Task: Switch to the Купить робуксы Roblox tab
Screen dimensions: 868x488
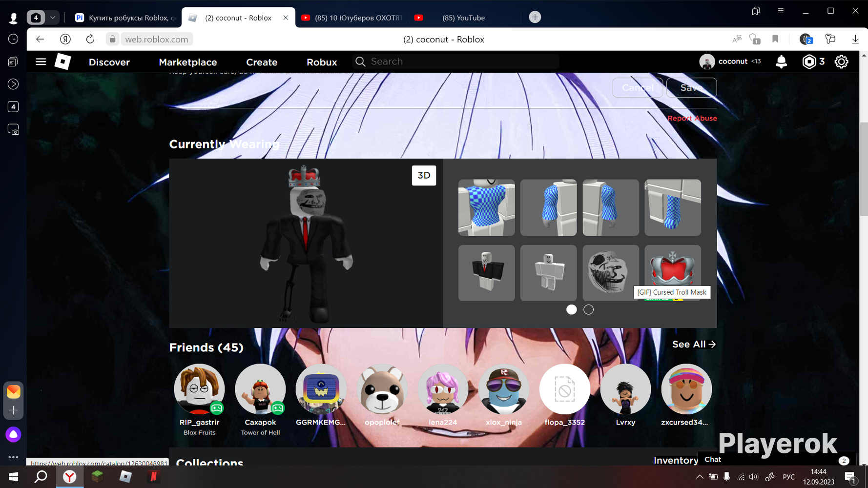Action: [125, 18]
